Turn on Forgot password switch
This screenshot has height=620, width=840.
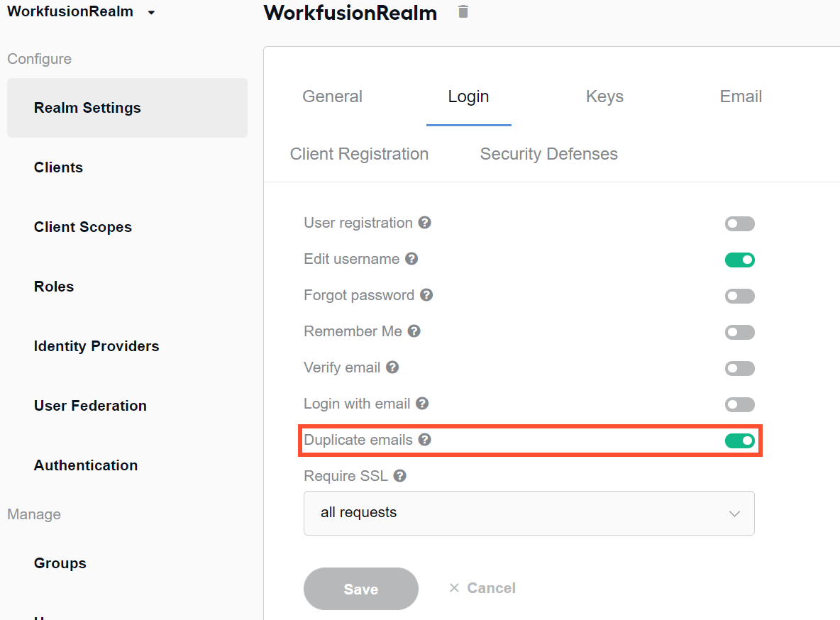[740, 297]
